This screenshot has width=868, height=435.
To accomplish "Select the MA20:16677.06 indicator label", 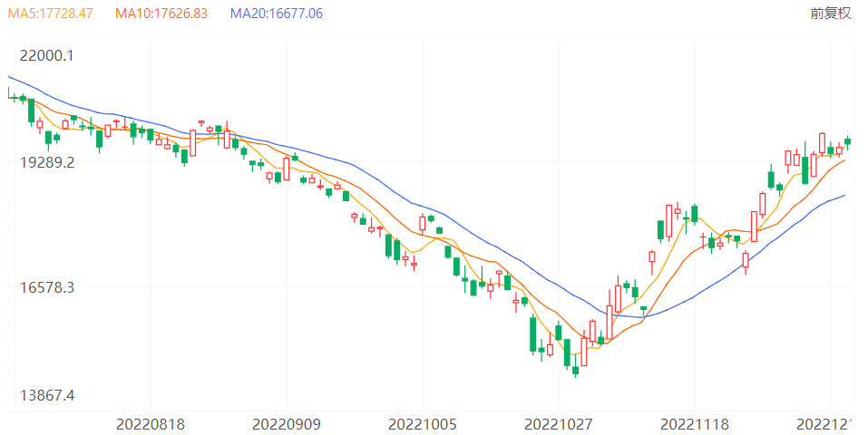I will coord(277,14).
